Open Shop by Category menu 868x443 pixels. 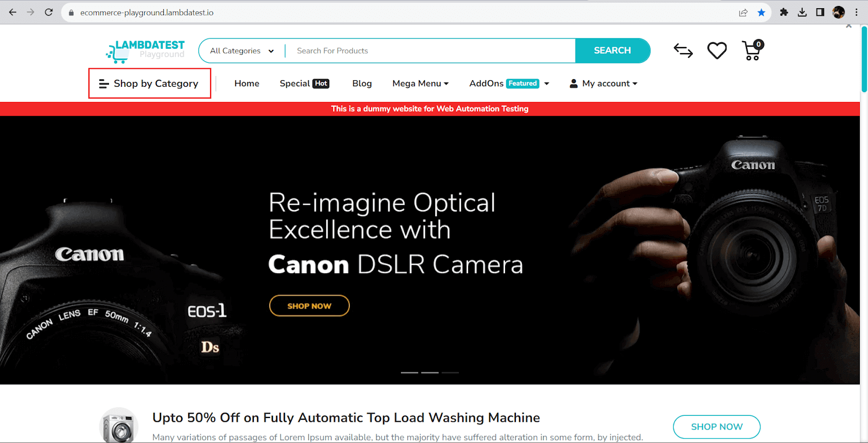click(x=149, y=84)
